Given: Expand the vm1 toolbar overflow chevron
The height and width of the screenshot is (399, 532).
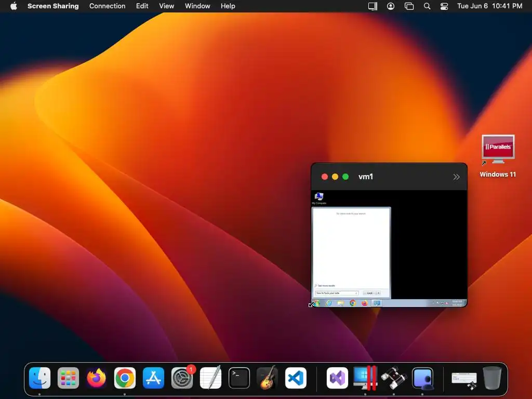Looking at the screenshot, I should point(456,177).
